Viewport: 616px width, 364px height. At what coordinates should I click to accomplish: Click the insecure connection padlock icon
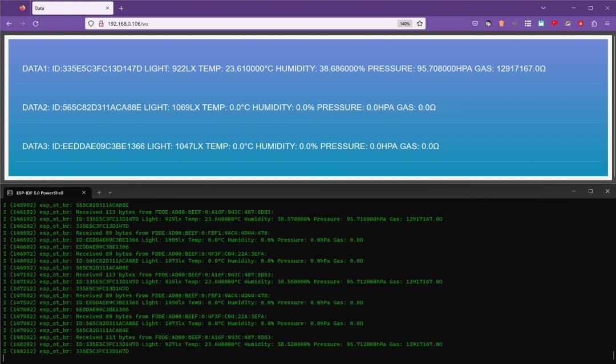point(101,23)
